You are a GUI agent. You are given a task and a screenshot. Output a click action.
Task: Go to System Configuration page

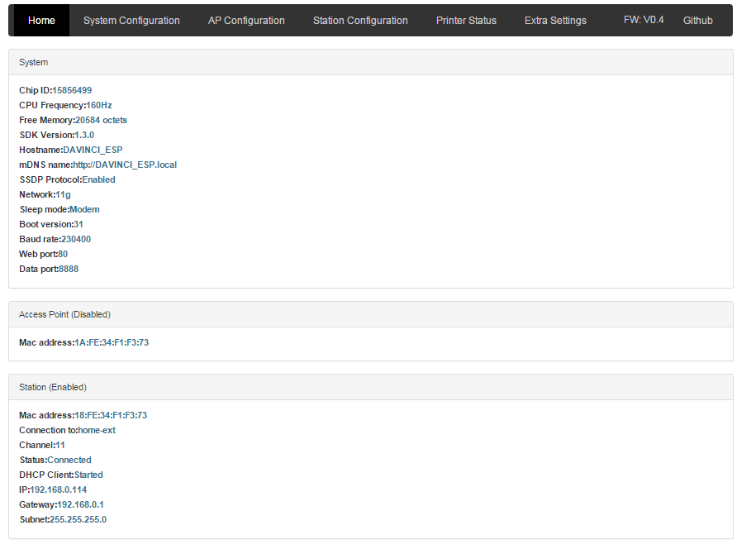click(131, 20)
